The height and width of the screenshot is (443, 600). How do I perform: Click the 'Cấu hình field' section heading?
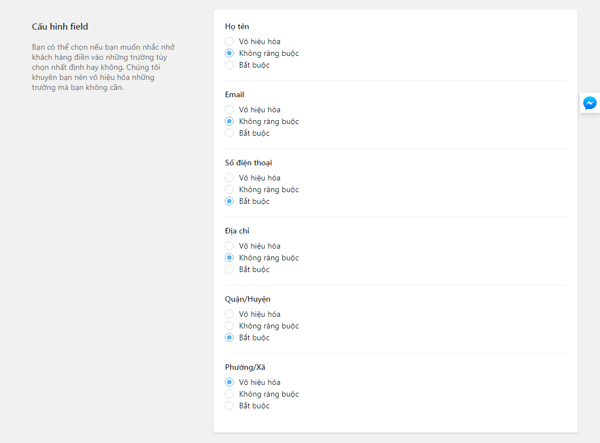pyautogui.click(x=60, y=27)
